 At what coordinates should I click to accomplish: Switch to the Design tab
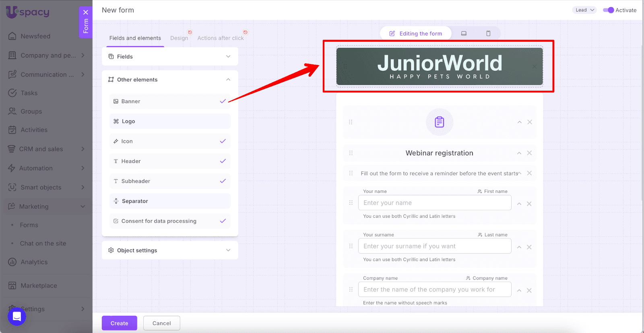click(179, 38)
